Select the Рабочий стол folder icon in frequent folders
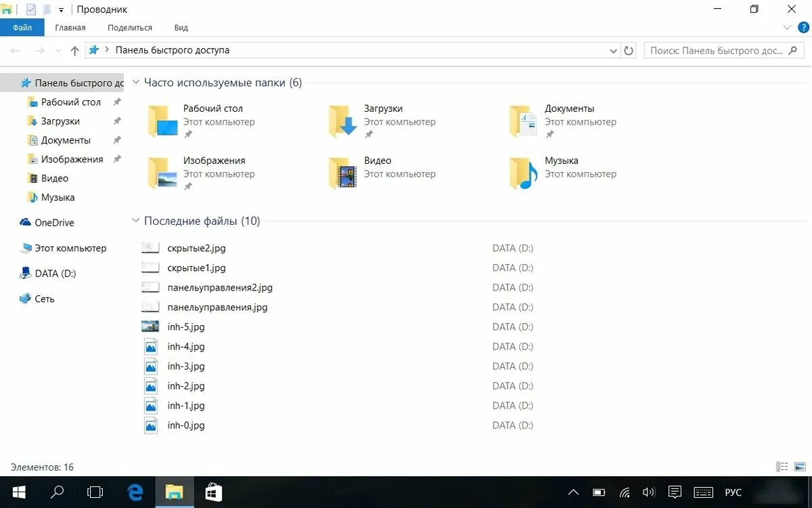This screenshot has width=812, height=508. coord(162,121)
